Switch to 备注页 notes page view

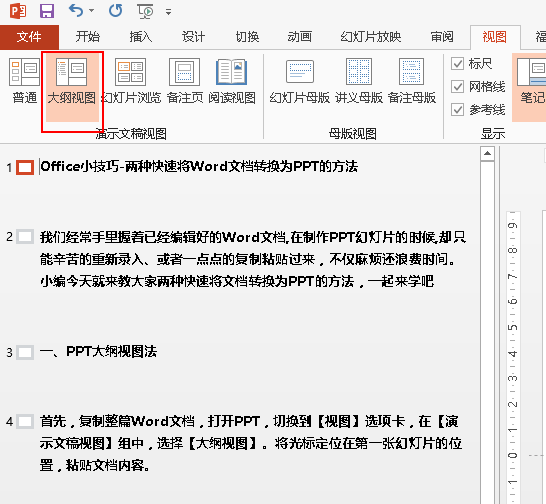coord(185,81)
